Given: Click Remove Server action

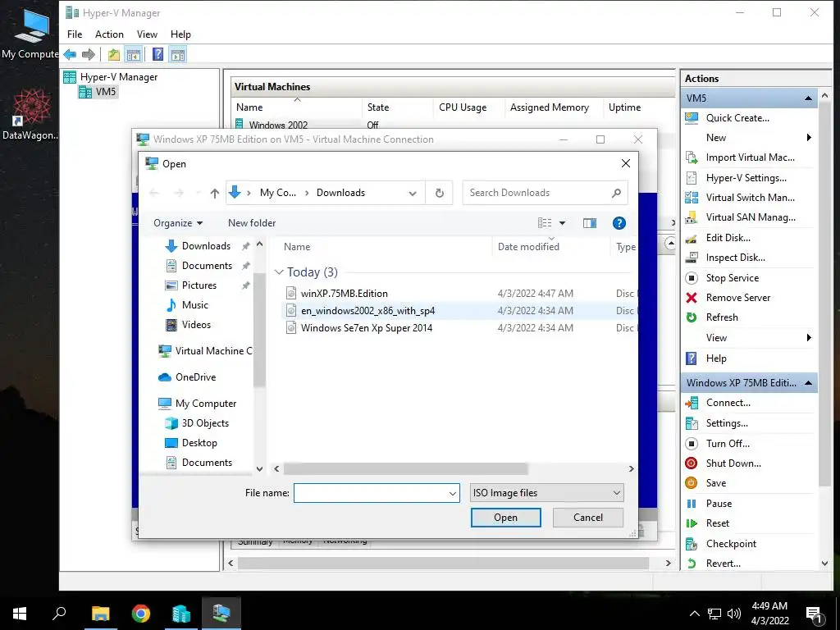Looking at the screenshot, I should (x=737, y=298).
